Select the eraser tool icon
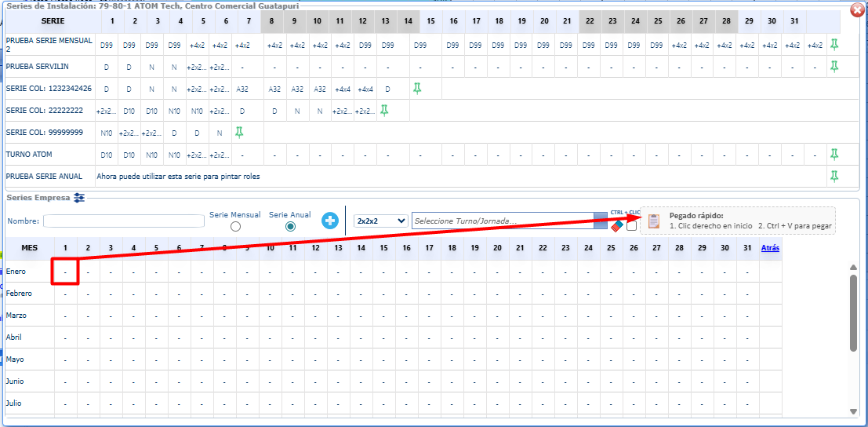868x427 pixels. pos(616,226)
